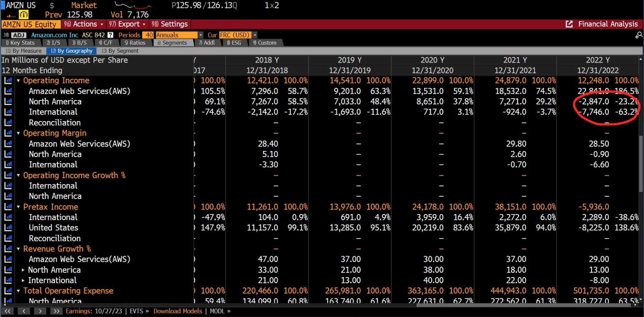Screen dimensions: 644x317
Task: Select the By Geography sub-tab
Action: (72, 51)
